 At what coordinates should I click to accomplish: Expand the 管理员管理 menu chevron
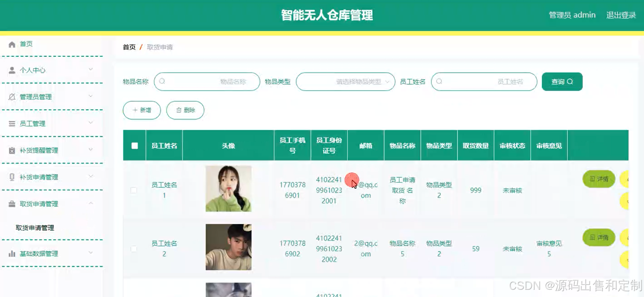coord(91,96)
